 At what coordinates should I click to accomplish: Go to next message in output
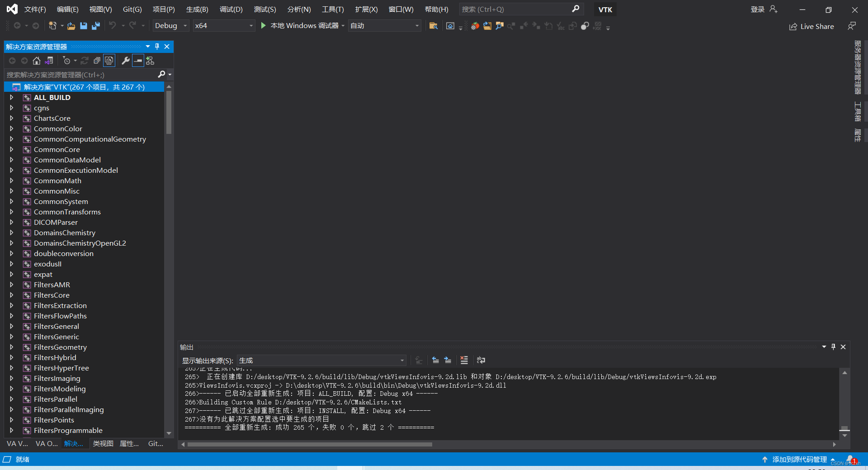point(448,360)
